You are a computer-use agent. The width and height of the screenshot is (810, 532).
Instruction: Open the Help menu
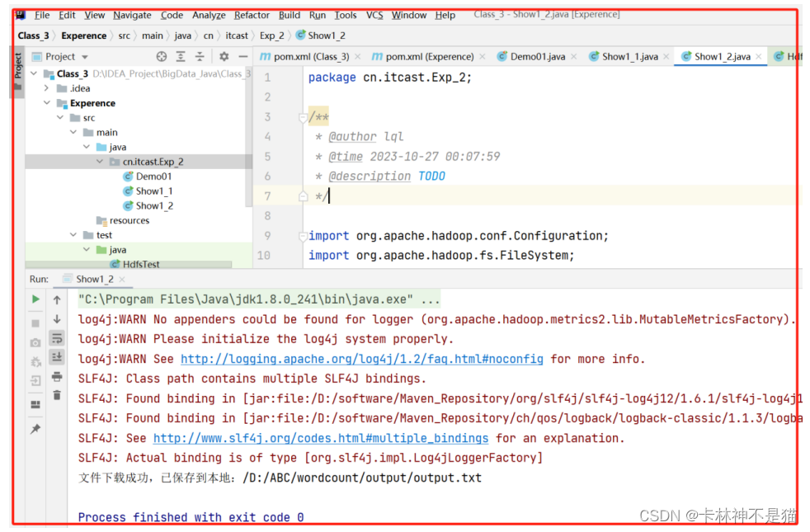point(445,15)
